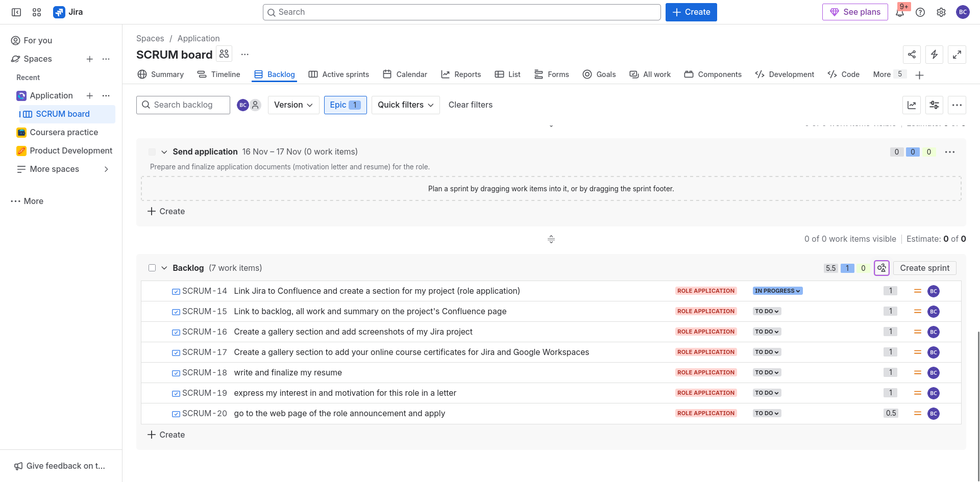Open the app switcher grid icon

tap(37, 12)
